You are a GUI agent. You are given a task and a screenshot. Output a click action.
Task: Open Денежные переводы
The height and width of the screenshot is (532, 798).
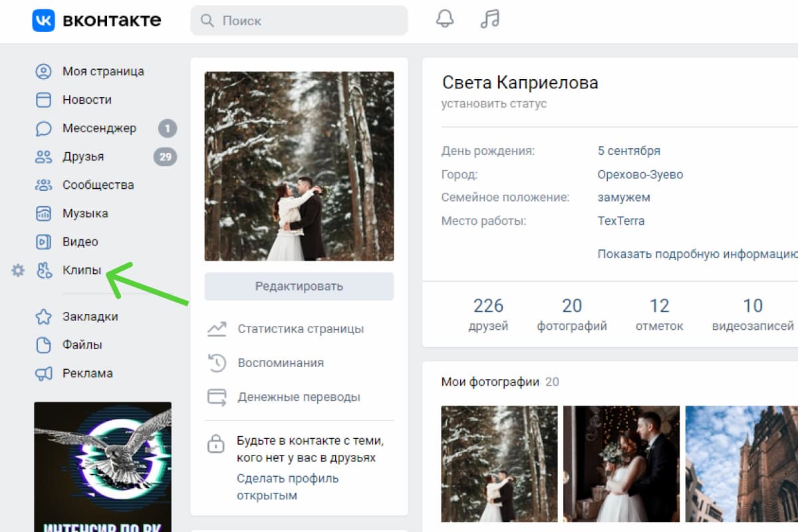(x=299, y=398)
